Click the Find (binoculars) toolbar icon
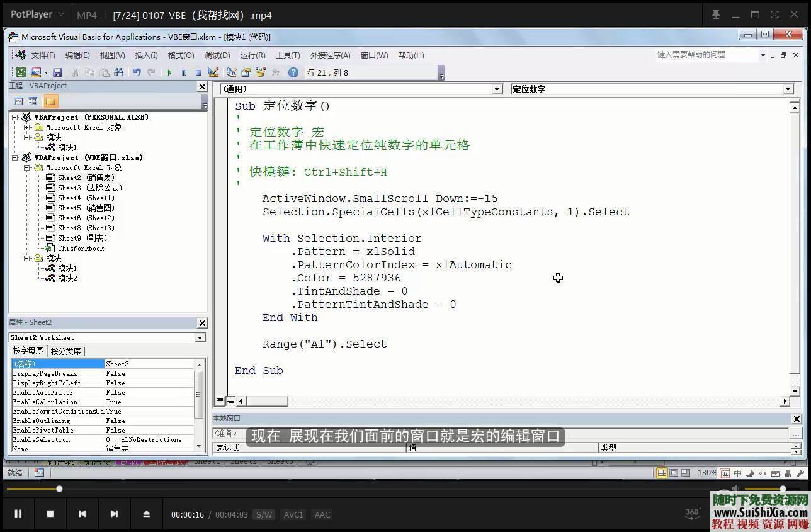Viewport: 811px width, 532px height. tap(118, 72)
